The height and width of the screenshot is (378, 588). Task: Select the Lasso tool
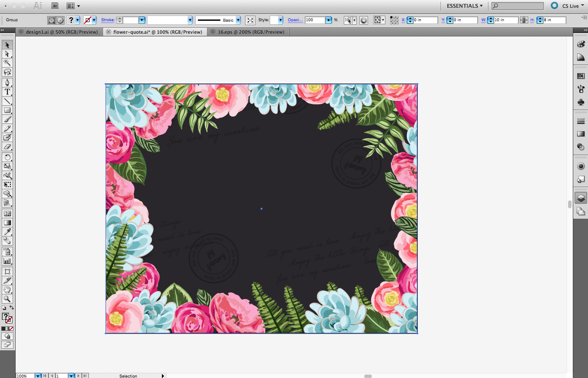(x=7, y=72)
